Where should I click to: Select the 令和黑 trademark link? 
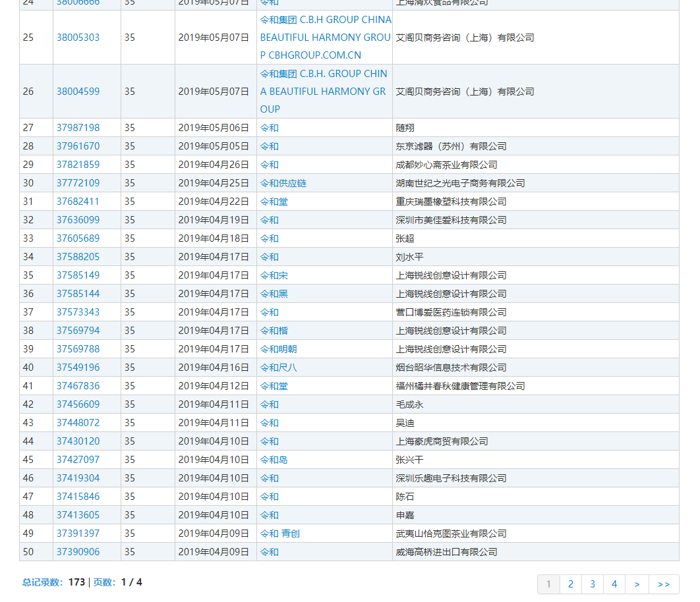[x=274, y=294]
